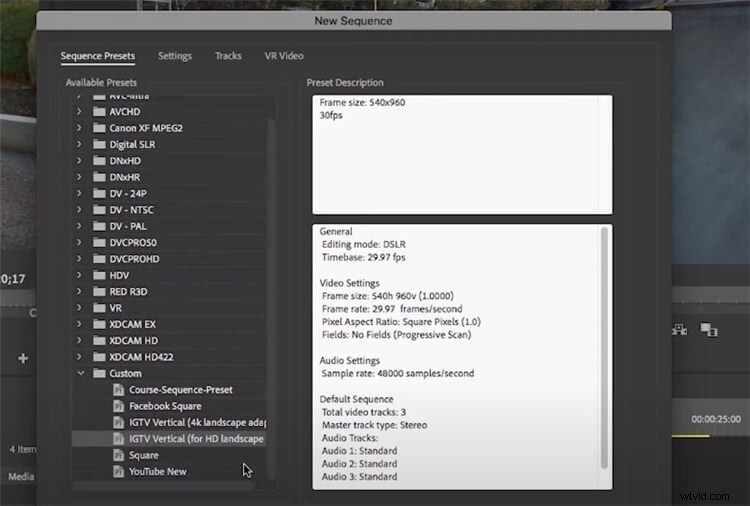The width and height of the screenshot is (750, 506).
Task: Expand the XDCAM HD folder
Action: coord(79,341)
